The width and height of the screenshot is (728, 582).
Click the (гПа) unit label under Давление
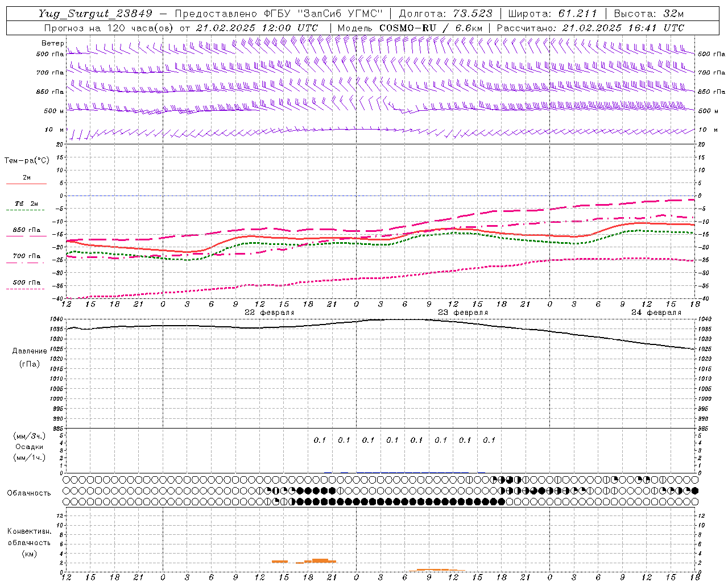click(30, 364)
